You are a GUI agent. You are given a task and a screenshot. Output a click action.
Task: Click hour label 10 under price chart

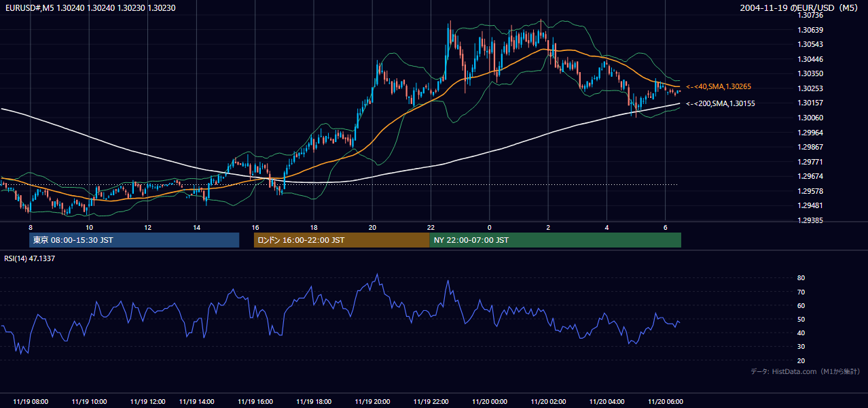(x=89, y=227)
